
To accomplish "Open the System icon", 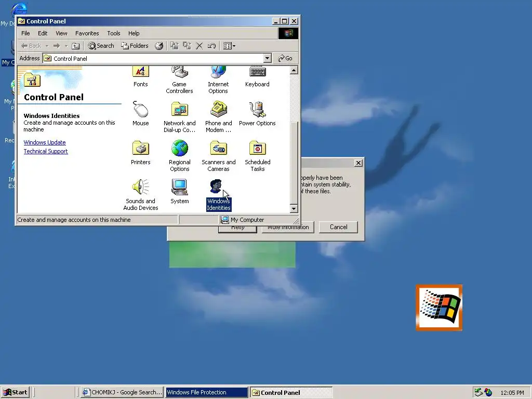I will click(x=179, y=192).
